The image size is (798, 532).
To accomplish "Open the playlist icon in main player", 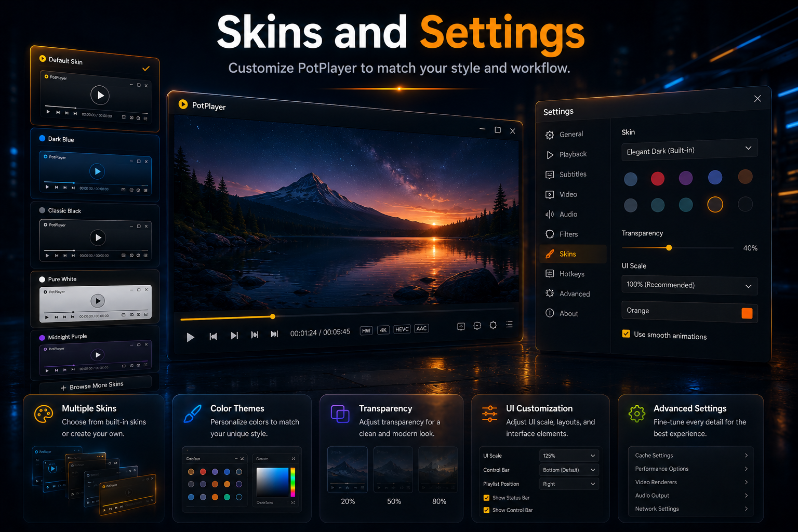I will point(509,324).
